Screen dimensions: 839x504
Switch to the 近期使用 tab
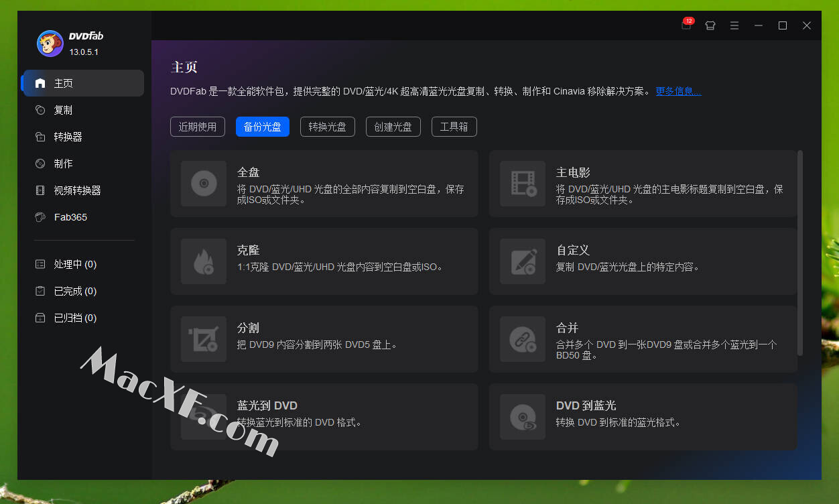(x=198, y=127)
